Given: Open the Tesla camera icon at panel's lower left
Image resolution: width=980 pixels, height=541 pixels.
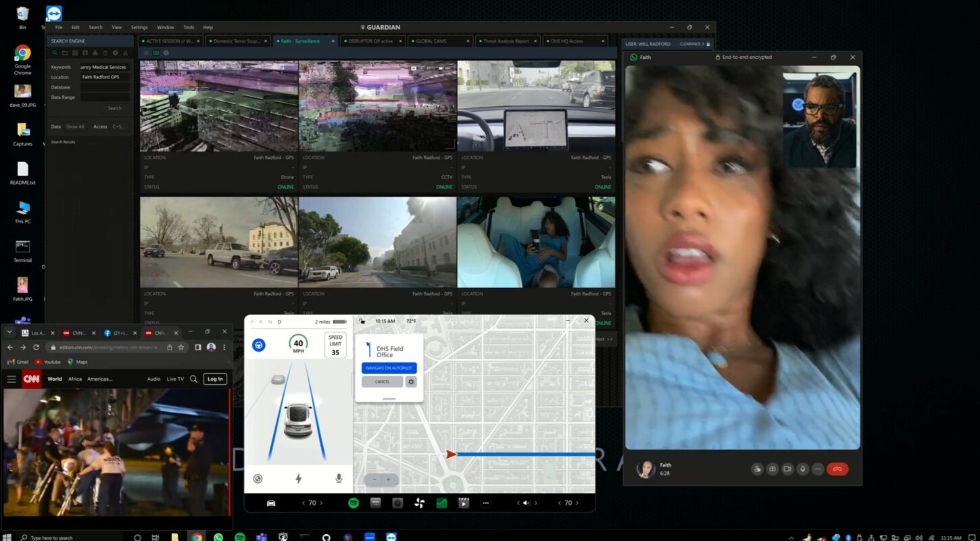Looking at the screenshot, I should (258, 478).
